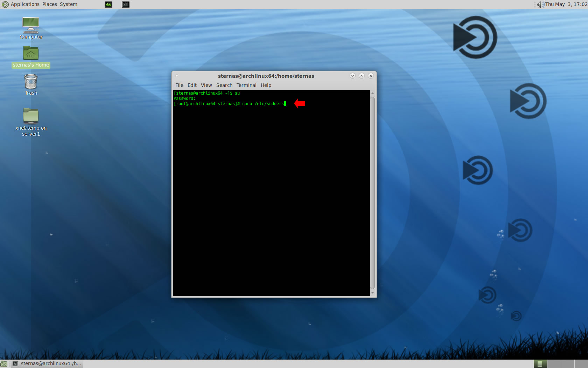Click the '[sternas@archlinux64 ~]$ su' line
588x368 pixels.
coord(206,93)
